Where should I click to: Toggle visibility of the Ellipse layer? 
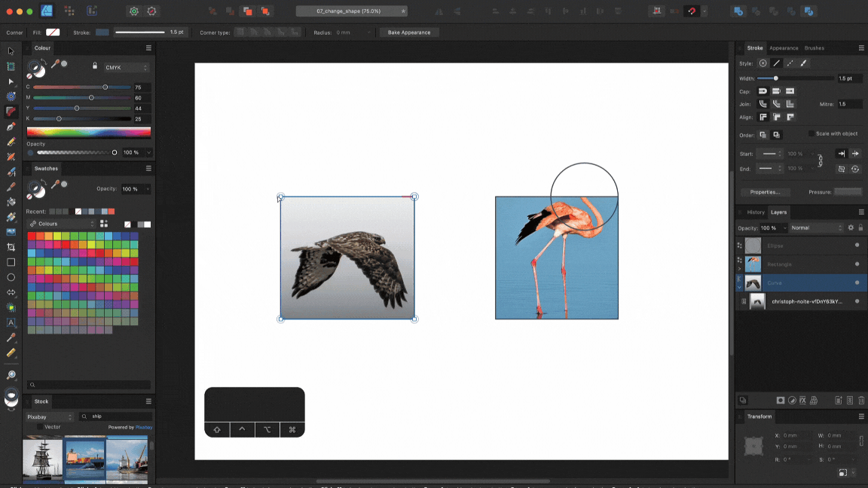(x=857, y=245)
